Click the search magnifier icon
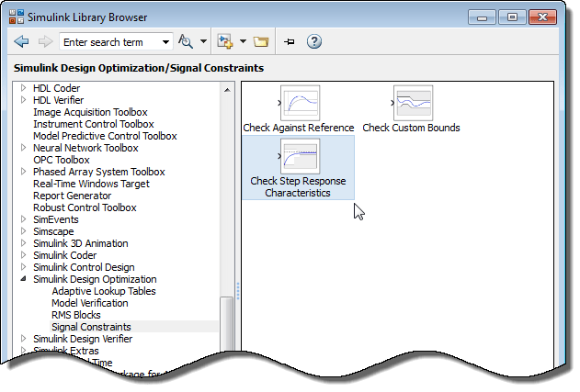Image resolution: width=580 pixels, height=392 pixels. pos(186,41)
